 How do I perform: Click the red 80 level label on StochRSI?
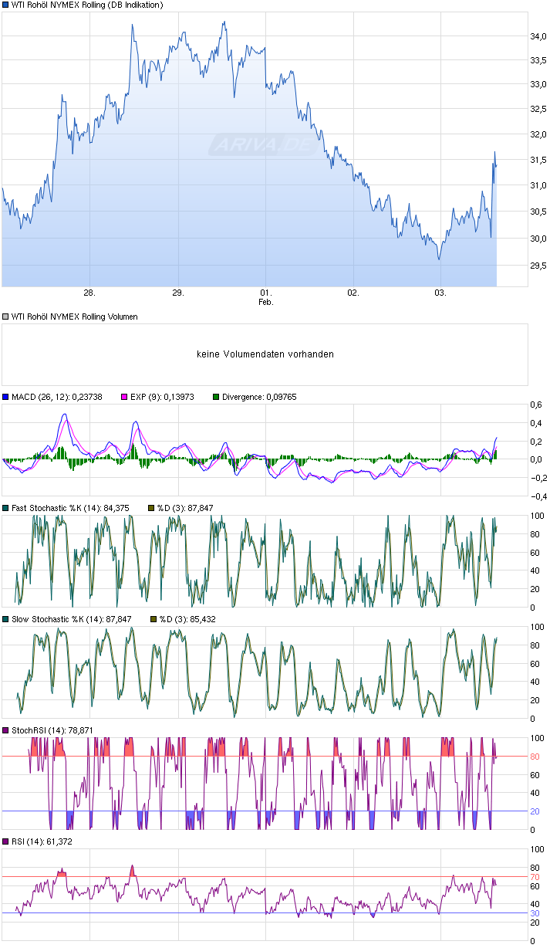coord(534,757)
